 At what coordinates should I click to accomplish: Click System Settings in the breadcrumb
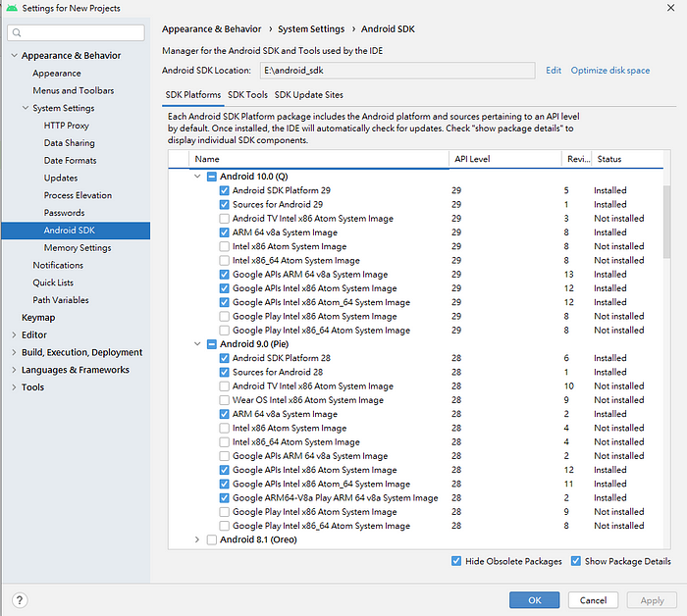coord(311,28)
